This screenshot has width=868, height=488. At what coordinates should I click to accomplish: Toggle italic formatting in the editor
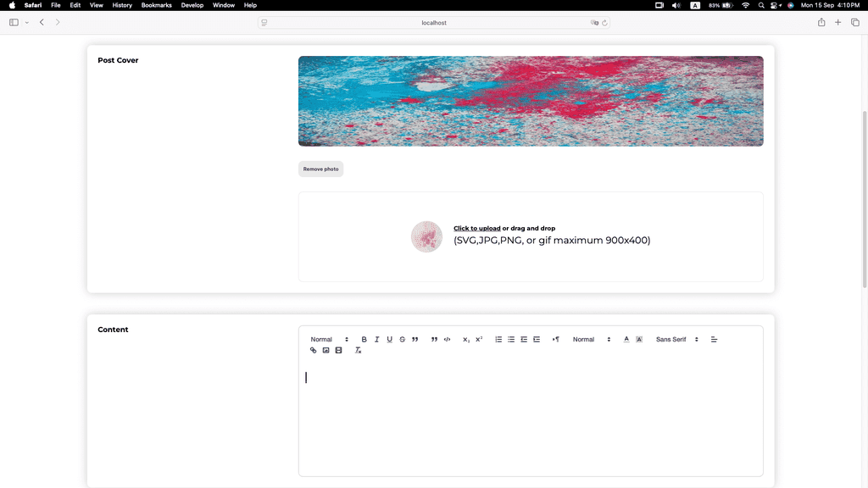pyautogui.click(x=376, y=339)
